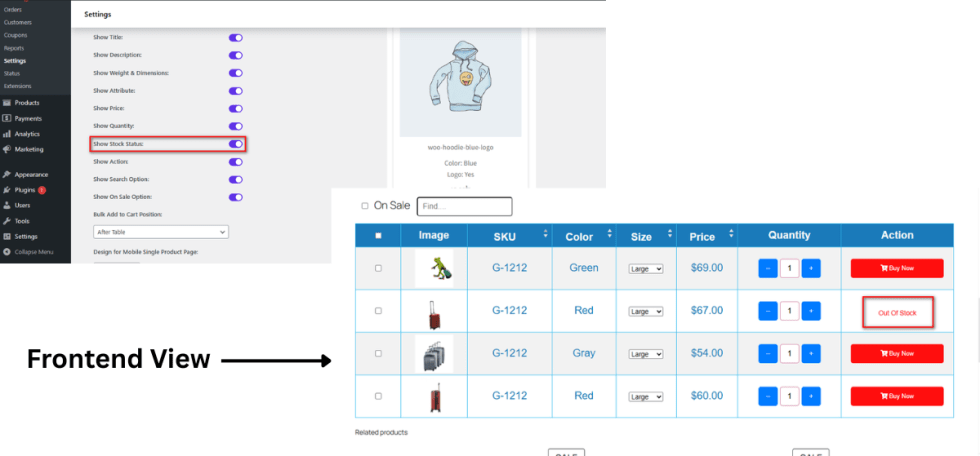Decrease quantity in Red $67.00 row

(768, 311)
